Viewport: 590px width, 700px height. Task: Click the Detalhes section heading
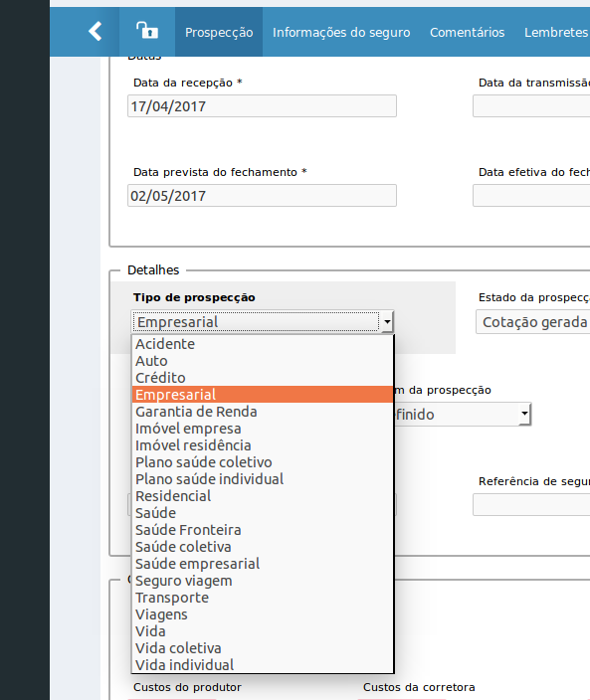pyautogui.click(x=153, y=270)
